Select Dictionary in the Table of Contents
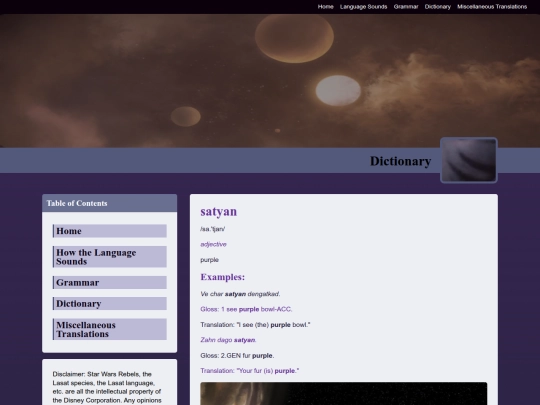 pos(110,303)
